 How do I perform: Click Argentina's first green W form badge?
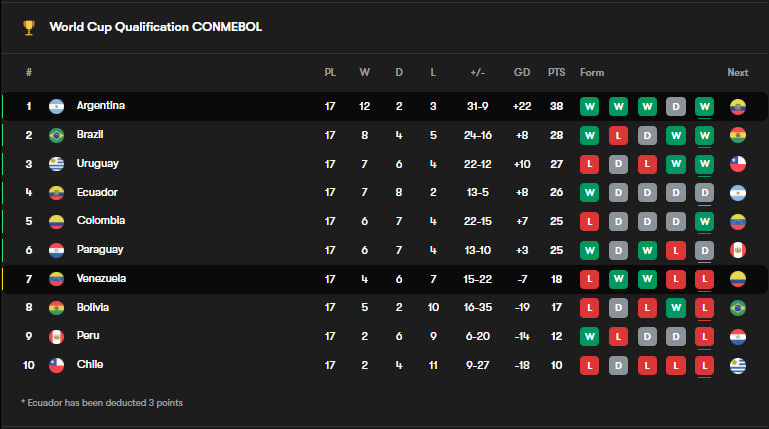(x=590, y=106)
